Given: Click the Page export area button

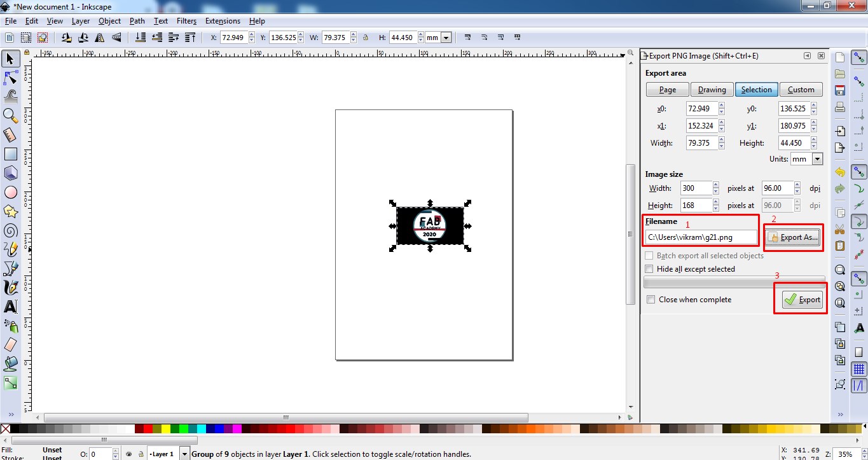Looking at the screenshot, I should [x=667, y=90].
